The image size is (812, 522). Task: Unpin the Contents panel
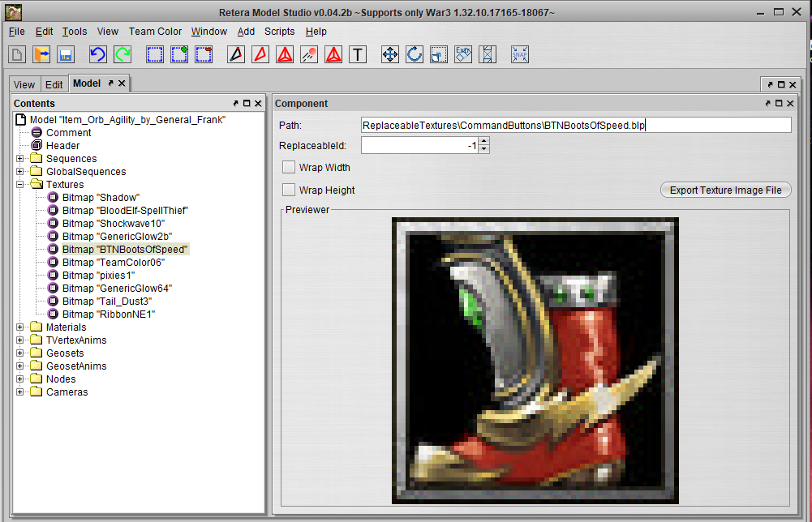tap(235, 104)
